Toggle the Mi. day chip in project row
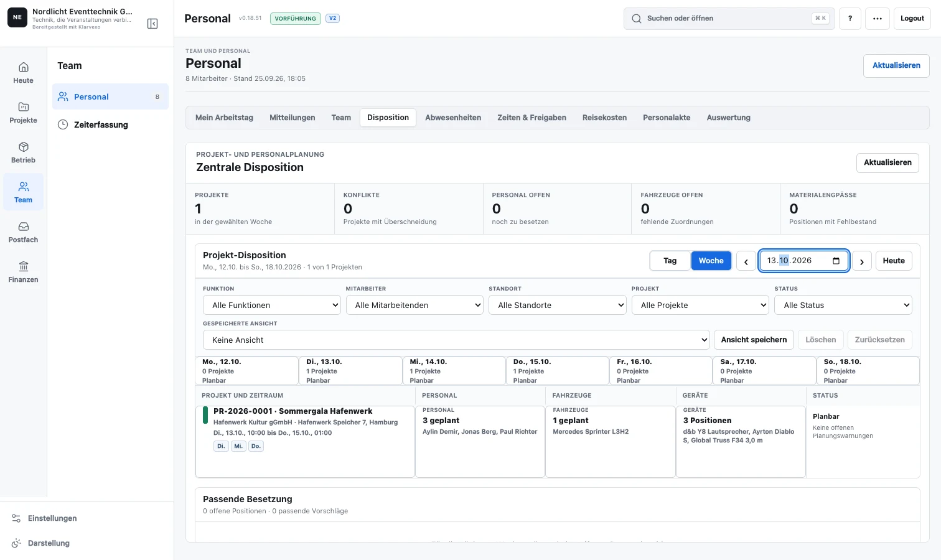This screenshot has height=560, width=941. (238, 446)
